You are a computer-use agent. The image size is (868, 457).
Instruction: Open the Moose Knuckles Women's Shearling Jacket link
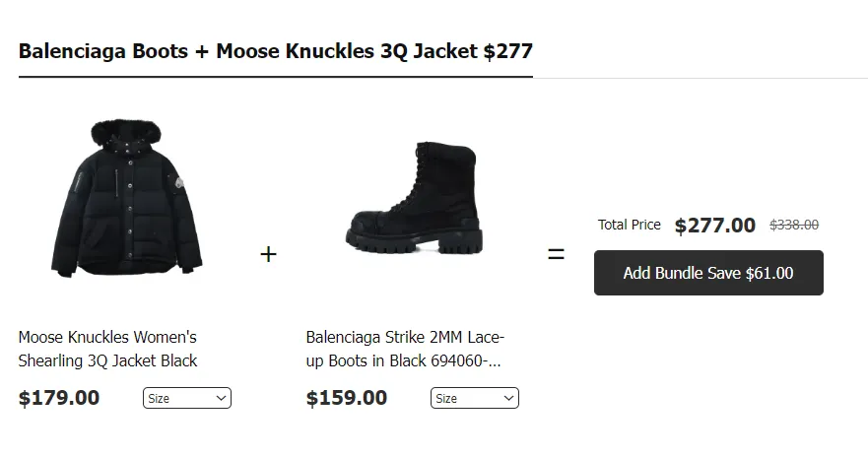[x=107, y=349]
